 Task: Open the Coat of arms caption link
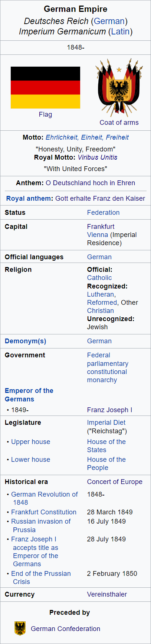119,123
